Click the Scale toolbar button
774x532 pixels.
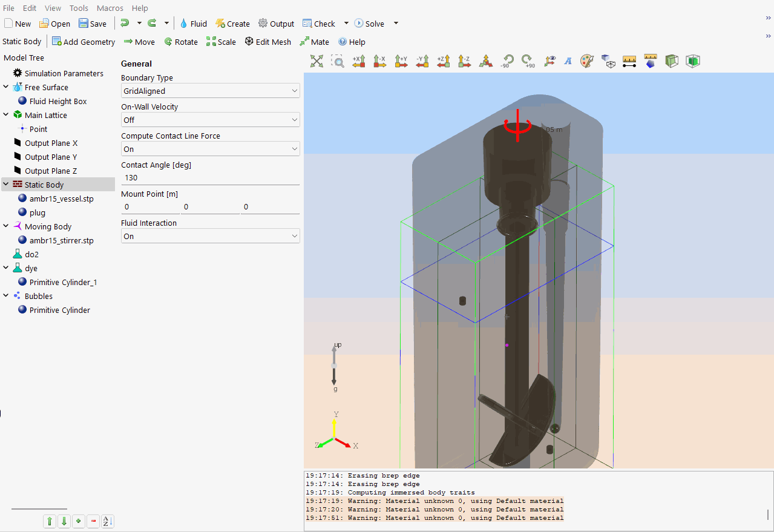coord(221,42)
